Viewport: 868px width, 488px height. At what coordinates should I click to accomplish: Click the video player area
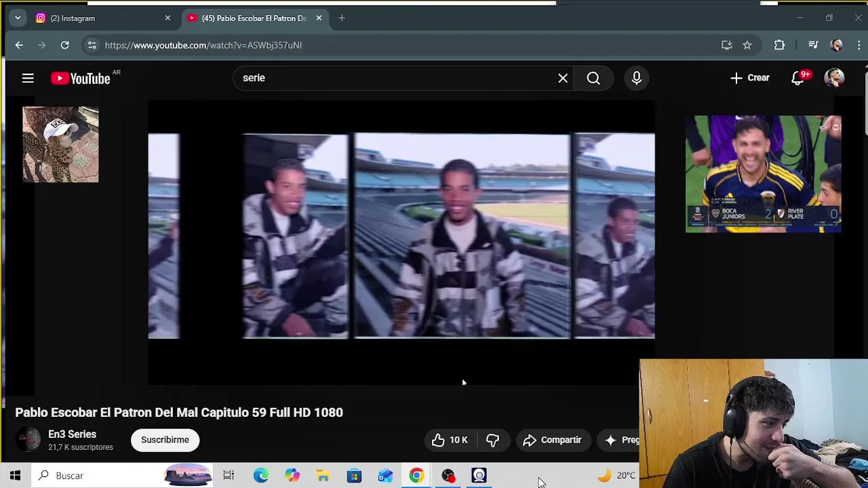click(401, 243)
